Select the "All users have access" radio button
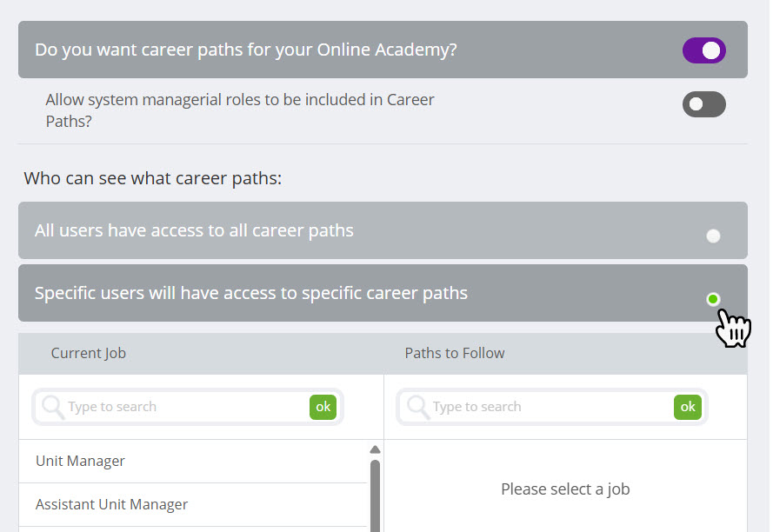 click(x=713, y=236)
